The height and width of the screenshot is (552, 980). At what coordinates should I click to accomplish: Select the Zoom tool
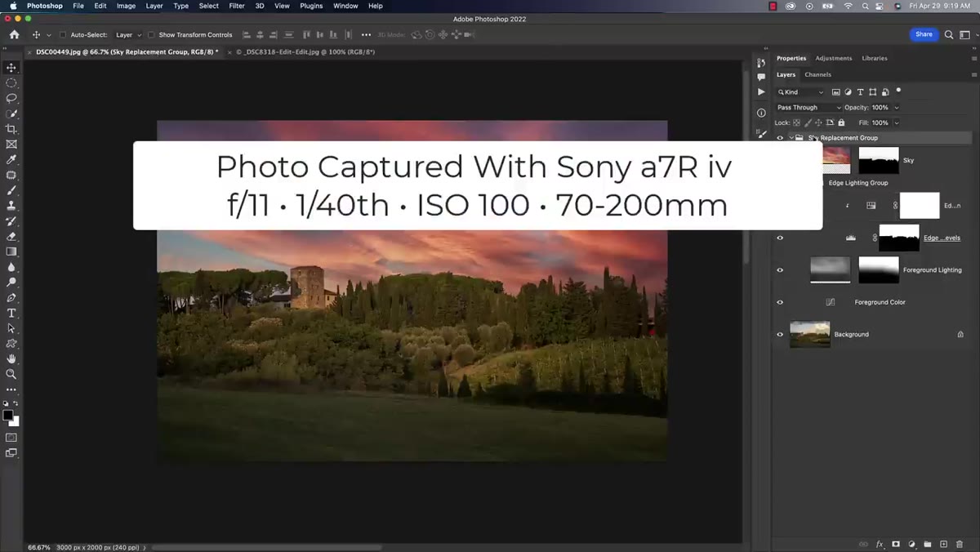pos(11,374)
